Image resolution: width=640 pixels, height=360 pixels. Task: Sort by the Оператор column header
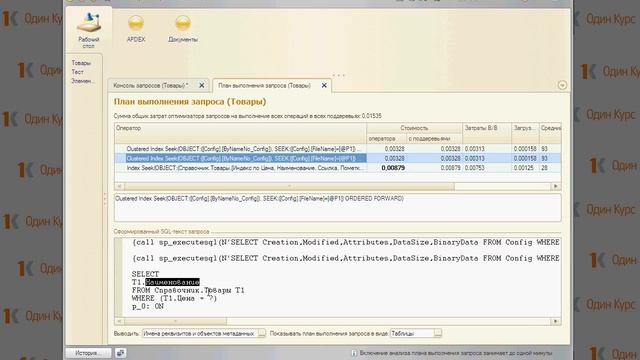[240, 133]
